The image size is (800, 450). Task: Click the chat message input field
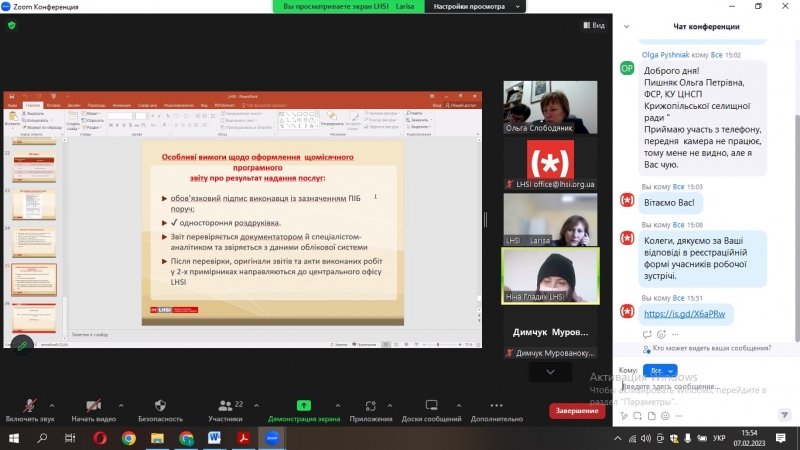coord(700,386)
